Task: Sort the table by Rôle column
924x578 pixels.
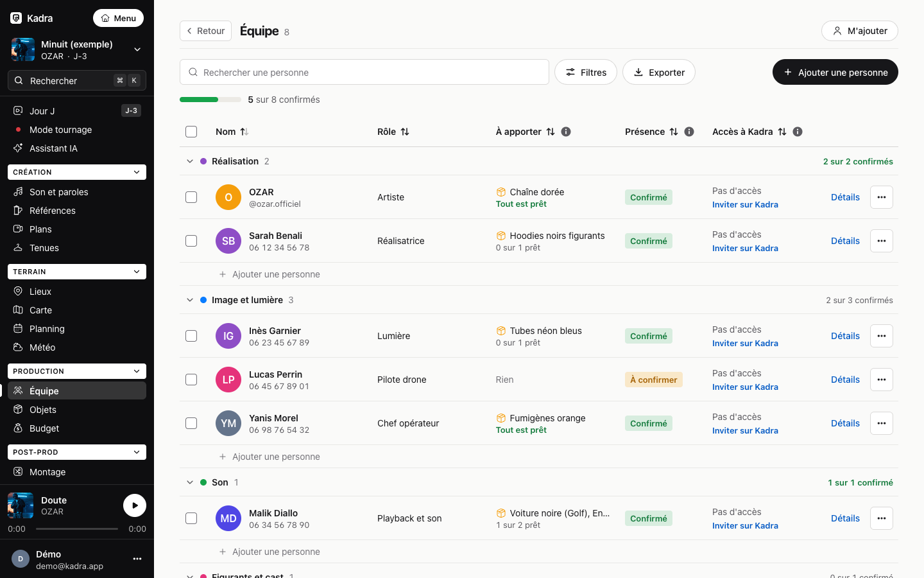Action: pyautogui.click(x=393, y=132)
